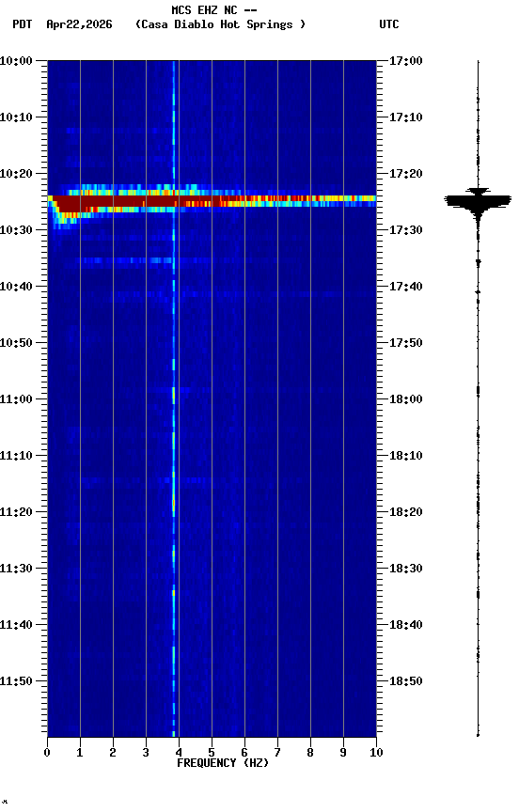Click the frequency axis tick label 10

[376, 753]
